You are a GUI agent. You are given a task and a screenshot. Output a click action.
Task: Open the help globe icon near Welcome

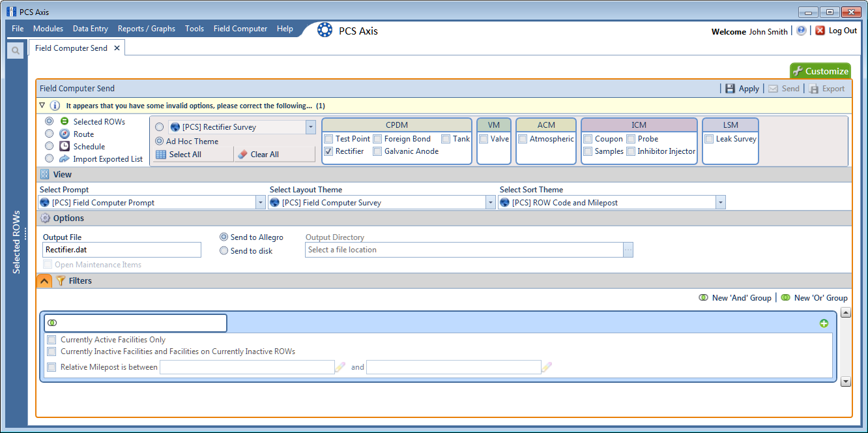tap(801, 31)
